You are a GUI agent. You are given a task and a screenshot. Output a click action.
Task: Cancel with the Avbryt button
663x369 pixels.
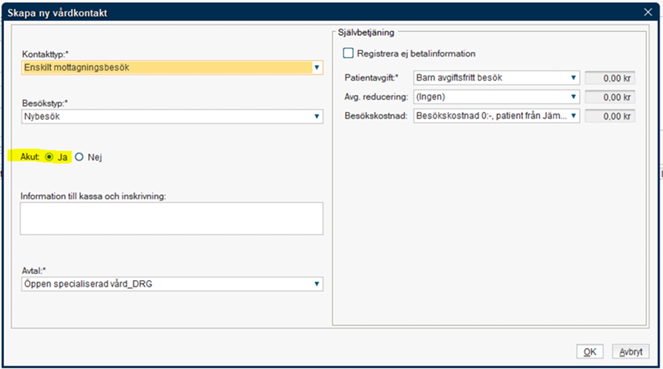(x=631, y=352)
